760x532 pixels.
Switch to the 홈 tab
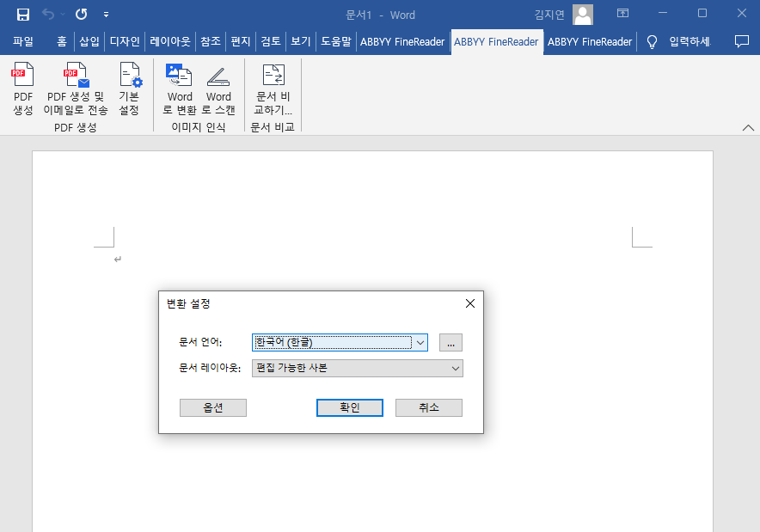(62, 41)
